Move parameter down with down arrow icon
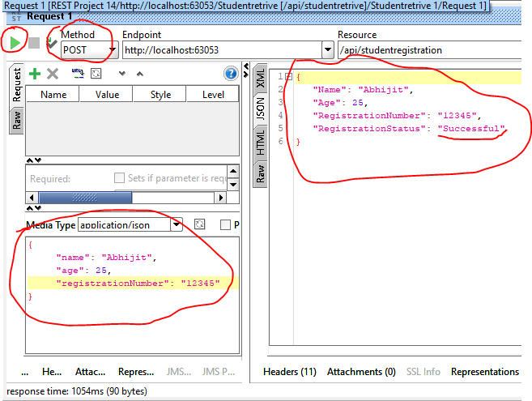532x401 pixels. [122, 74]
